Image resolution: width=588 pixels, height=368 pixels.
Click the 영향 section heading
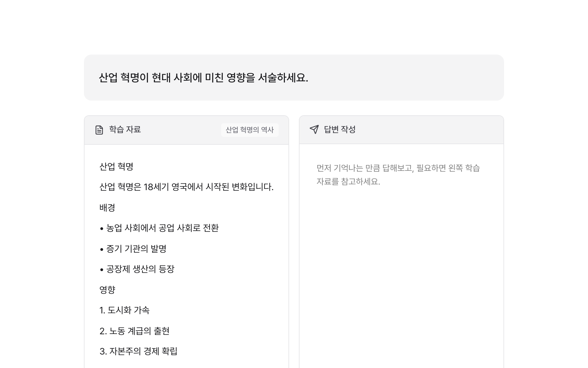[106, 289]
